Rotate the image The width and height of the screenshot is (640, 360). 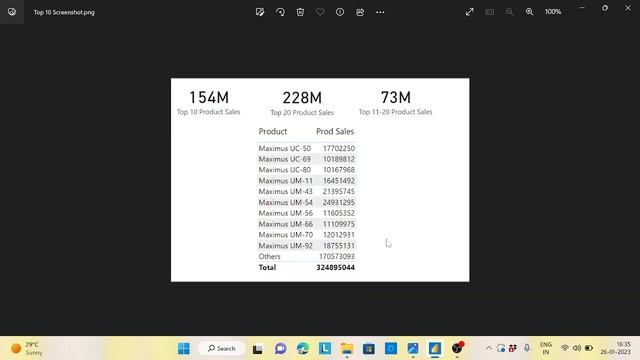pyautogui.click(x=280, y=12)
